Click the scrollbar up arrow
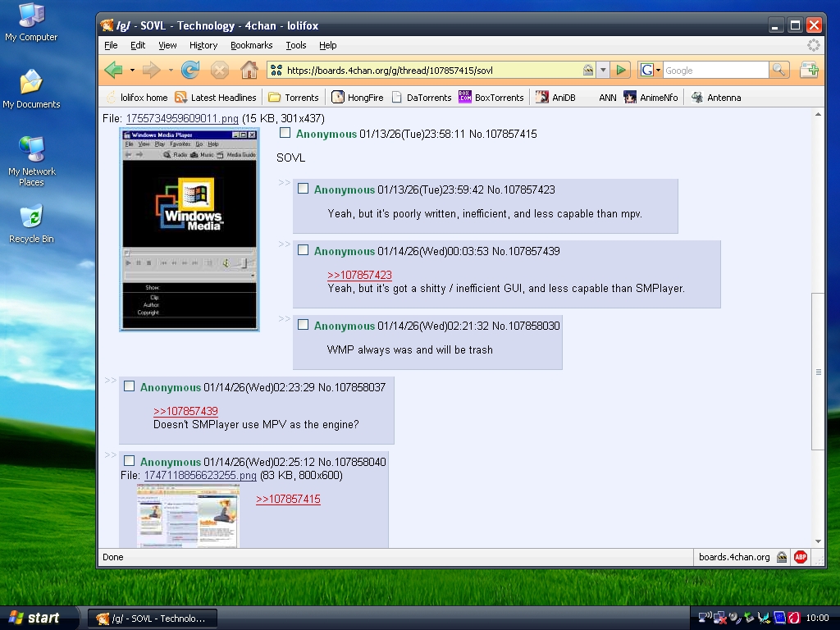The image size is (840, 630). click(x=818, y=114)
